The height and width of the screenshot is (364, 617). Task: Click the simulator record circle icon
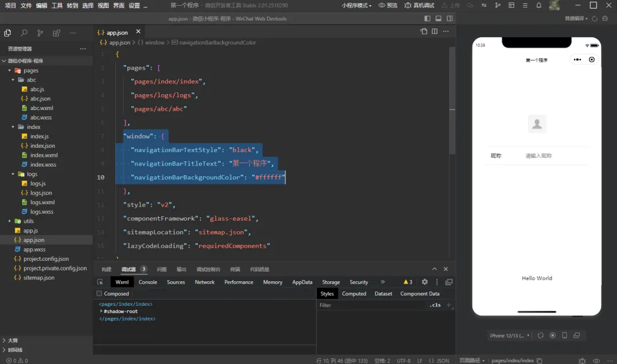(x=553, y=335)
